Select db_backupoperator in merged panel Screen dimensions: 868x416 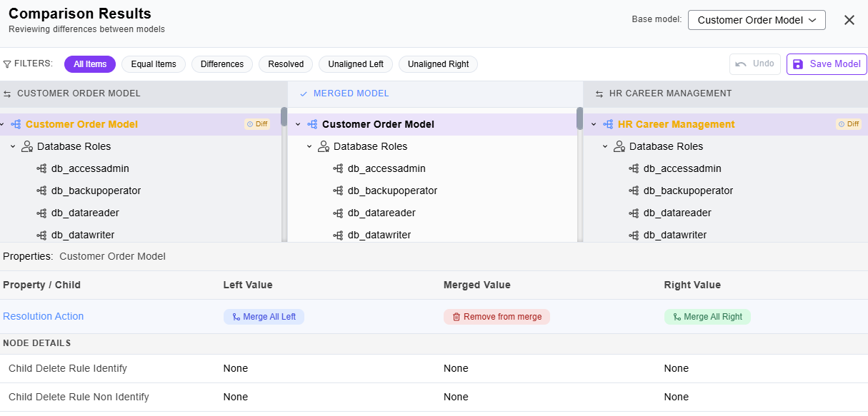tap(392, 191)
